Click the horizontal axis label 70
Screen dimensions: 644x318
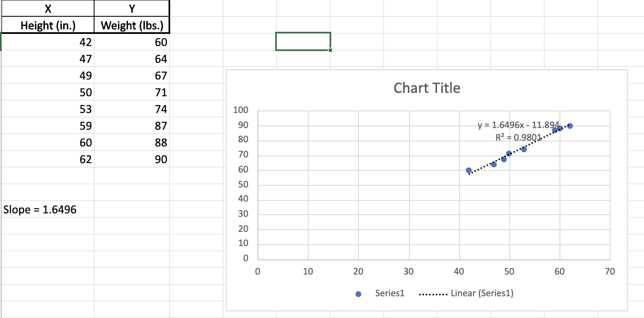tap(610, 272)
